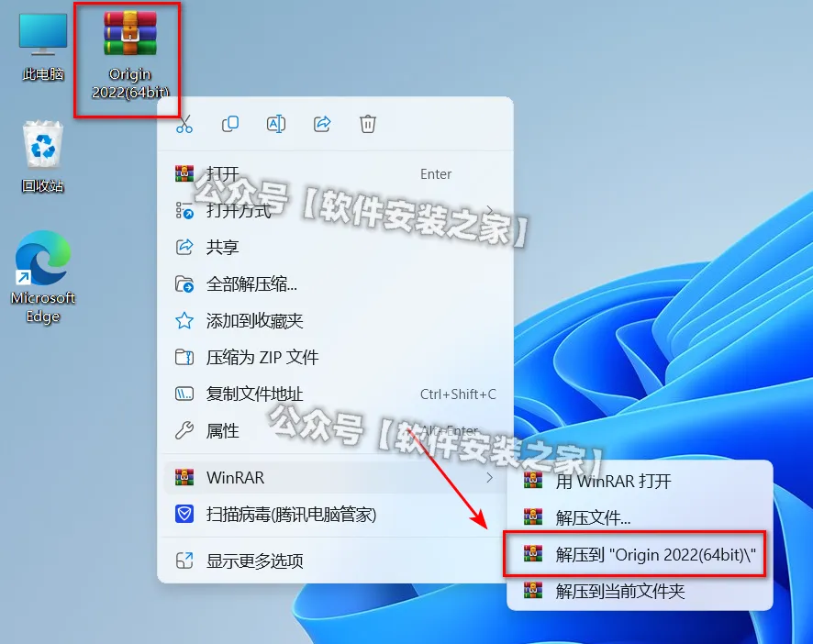Choose 解压到 "Origin 2022(64bit)\" option
Screen dimensions: 813x644
coord(640,554)
